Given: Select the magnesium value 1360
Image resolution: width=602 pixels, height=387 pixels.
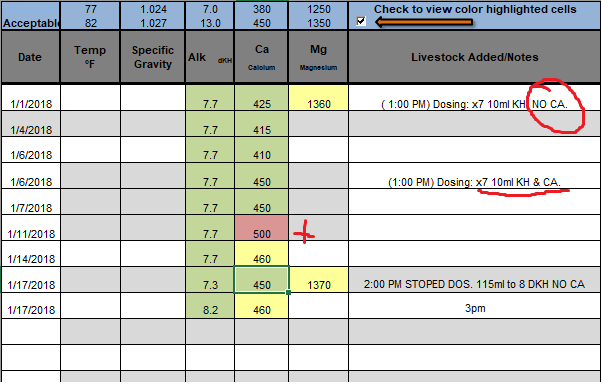Looking at the screenshot, I should tap(318, 98).
